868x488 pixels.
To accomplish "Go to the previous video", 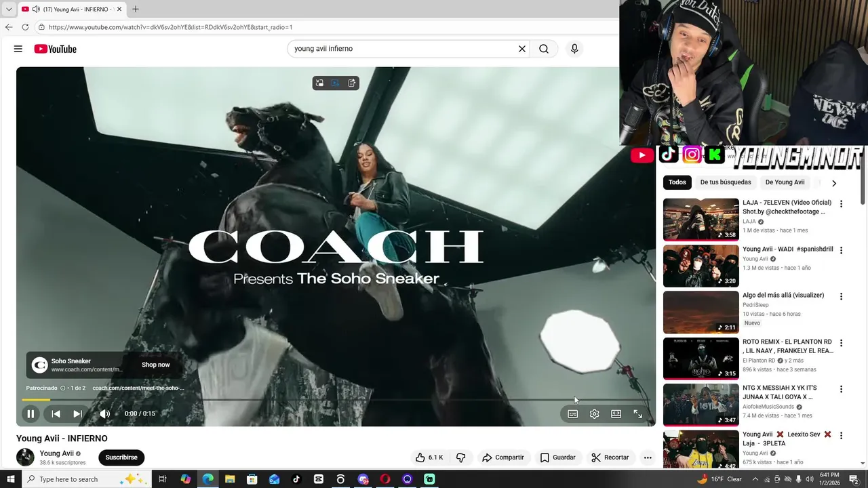I will (x=56, y=413).
